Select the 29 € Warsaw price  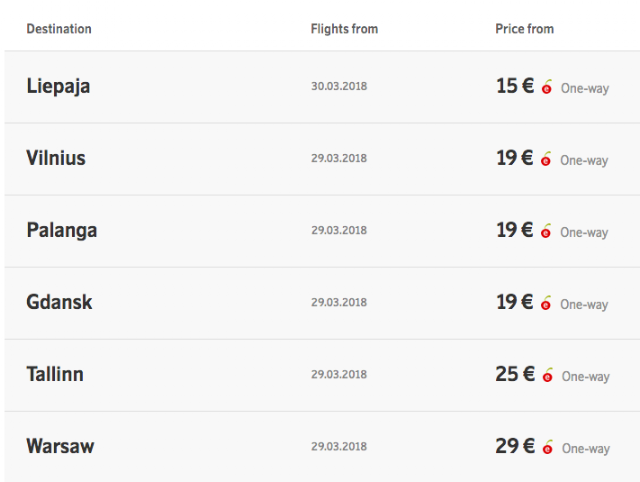click(515, 446)
